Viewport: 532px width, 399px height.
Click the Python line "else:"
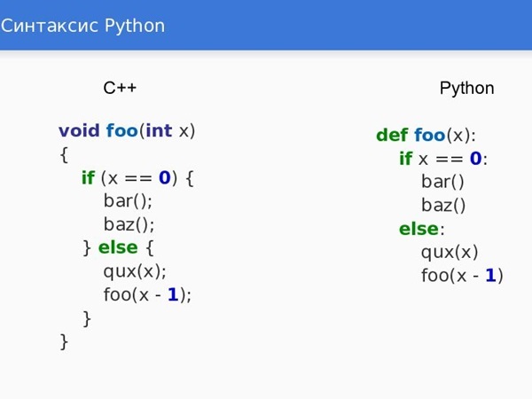(x=422, y=229)
